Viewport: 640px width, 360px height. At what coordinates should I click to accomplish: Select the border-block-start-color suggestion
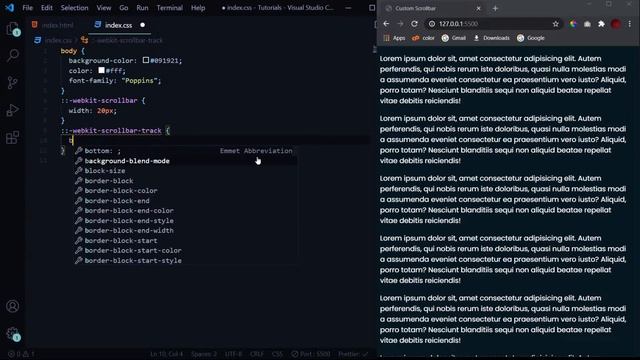[x=186, y=251]
